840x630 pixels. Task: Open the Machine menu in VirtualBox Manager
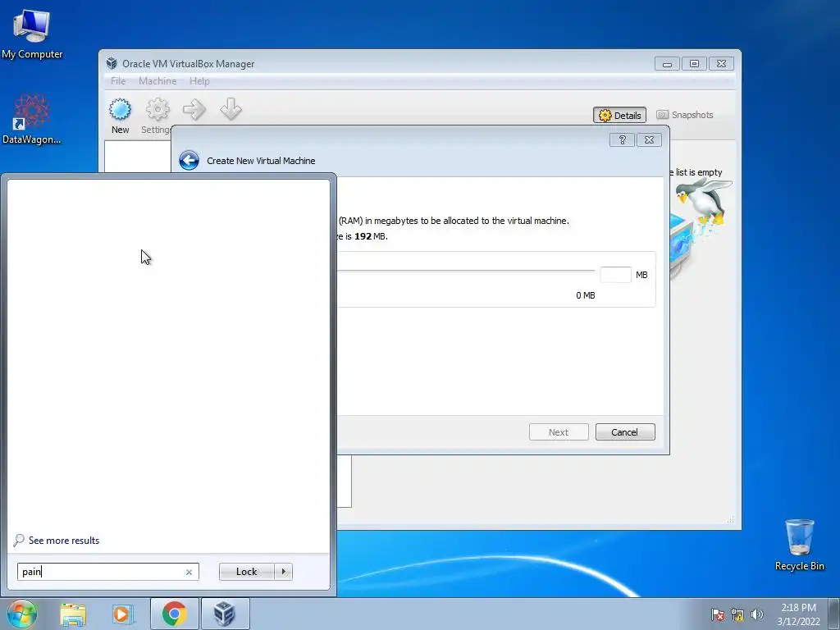tap(157, 81)
